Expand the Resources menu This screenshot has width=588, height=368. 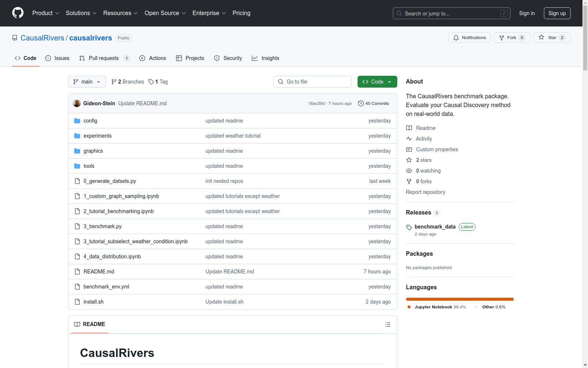[121, 13]
